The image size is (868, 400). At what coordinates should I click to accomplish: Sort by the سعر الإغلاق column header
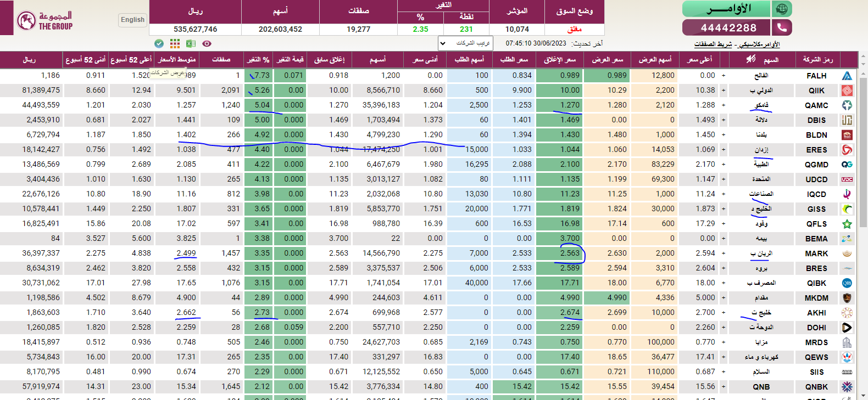coord(560,59)
